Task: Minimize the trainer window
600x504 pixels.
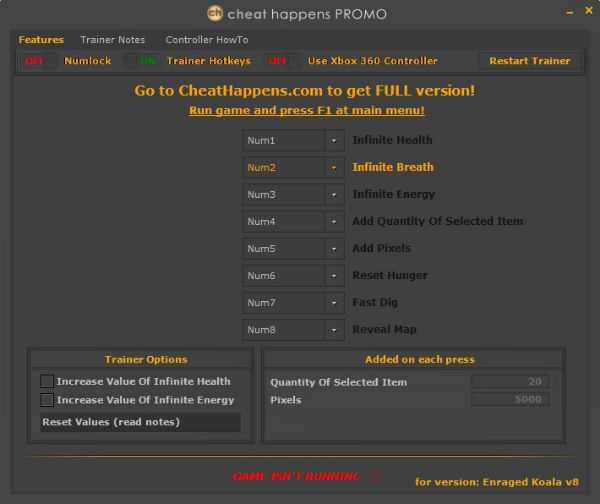Action: coord(570,13)
